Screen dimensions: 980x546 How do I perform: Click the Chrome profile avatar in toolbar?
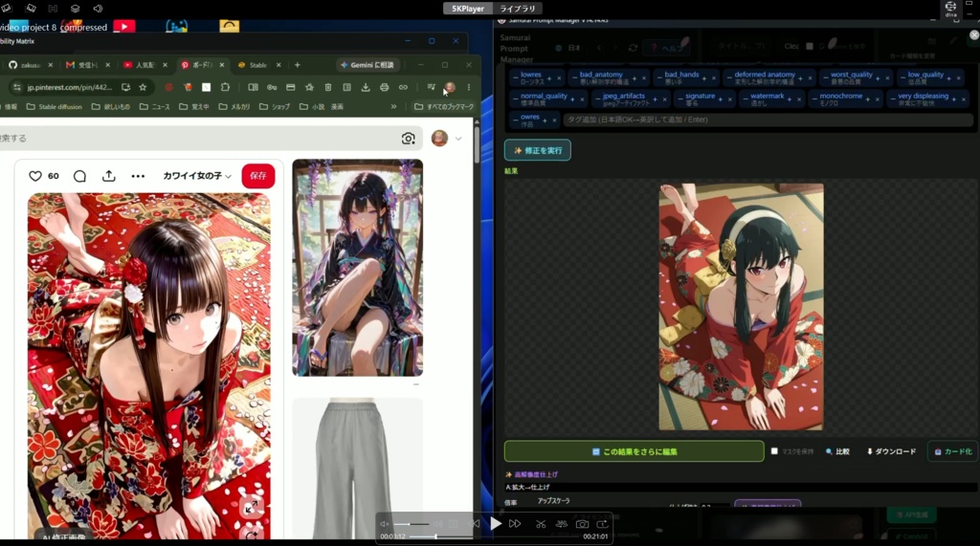pos(450,87)
